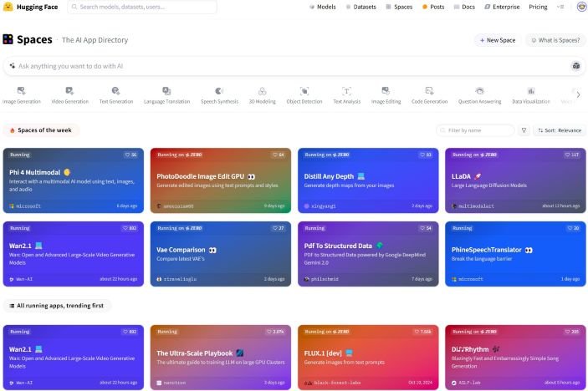Open the Vae Comparison space card
The height and width of the screenshot is (391, 588).
[221, 254]
